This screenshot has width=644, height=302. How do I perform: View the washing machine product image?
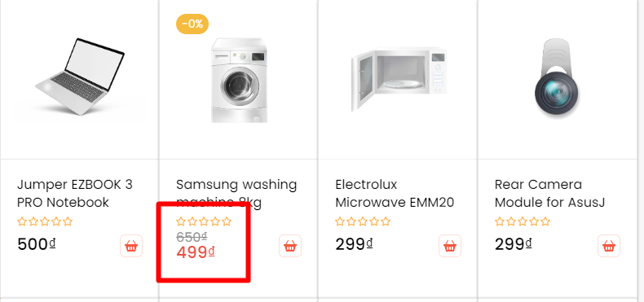point(239,80)
